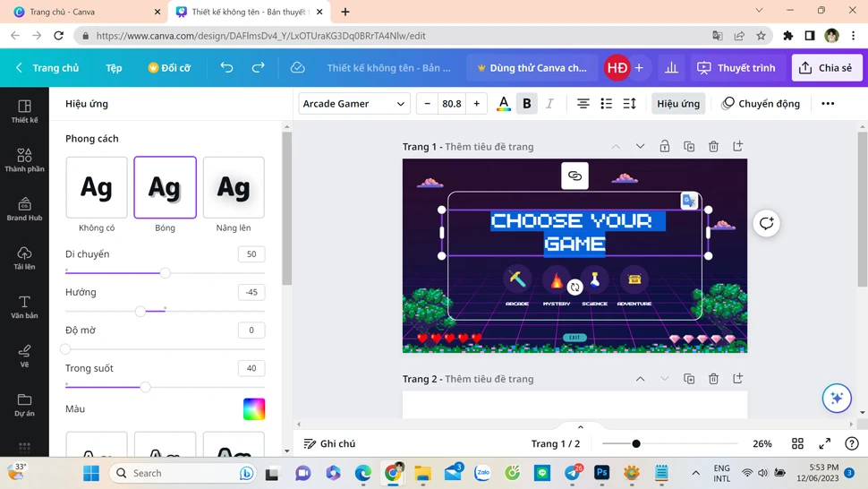Image resolution: width=868 pixels, height=489 pixels.
Task: Click the Redo arrow icon
Action: [x=259, y=68]
